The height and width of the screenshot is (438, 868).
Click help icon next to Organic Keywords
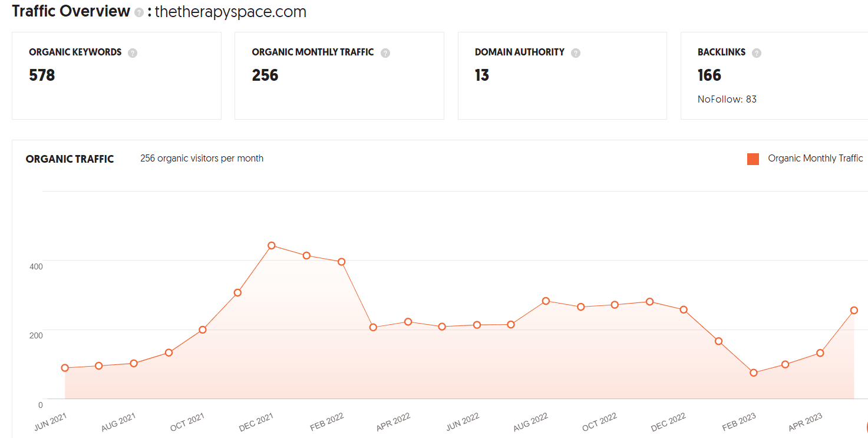tap(133, 53)
